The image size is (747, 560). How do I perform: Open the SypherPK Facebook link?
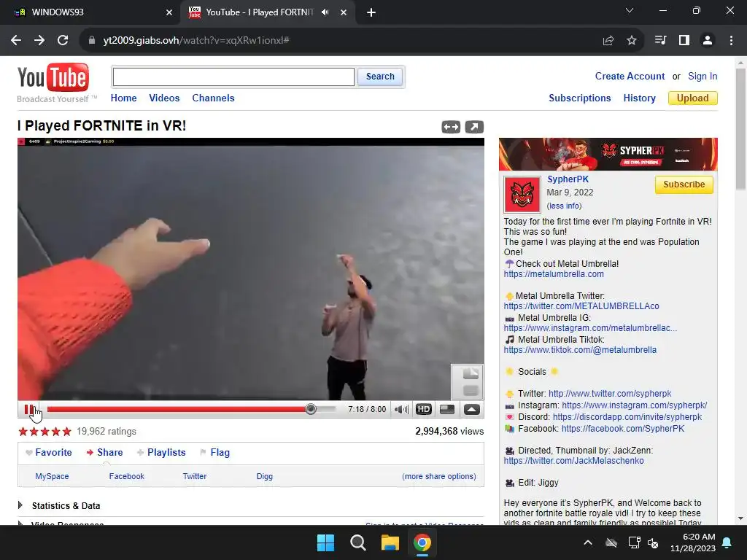[x=623, y=429]
